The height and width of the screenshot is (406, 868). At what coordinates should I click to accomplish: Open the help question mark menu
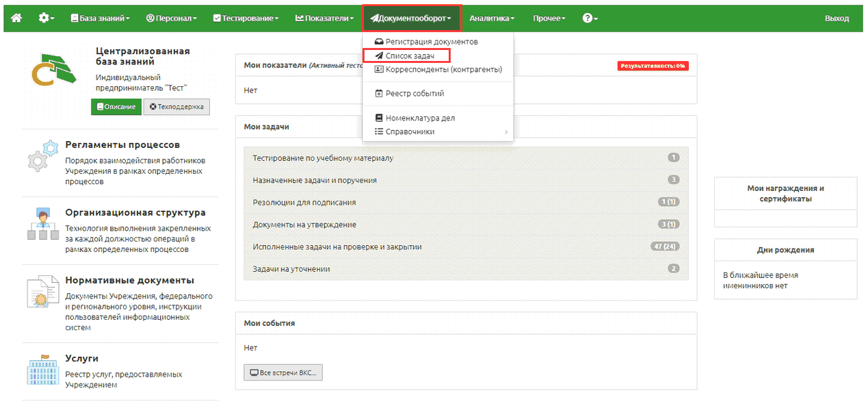click(590, 18)
